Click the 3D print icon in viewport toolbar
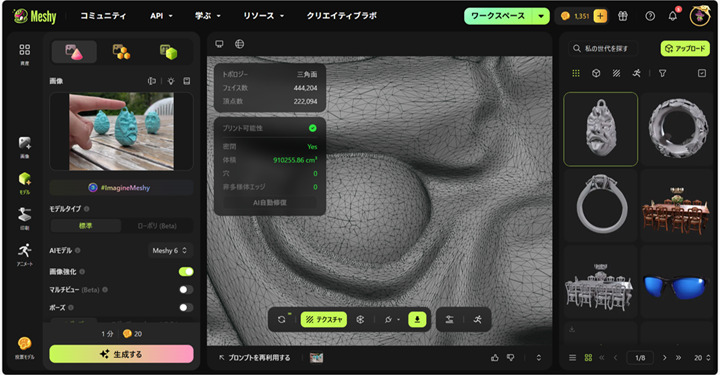720x375 pixels. click(x=449, y=319)
